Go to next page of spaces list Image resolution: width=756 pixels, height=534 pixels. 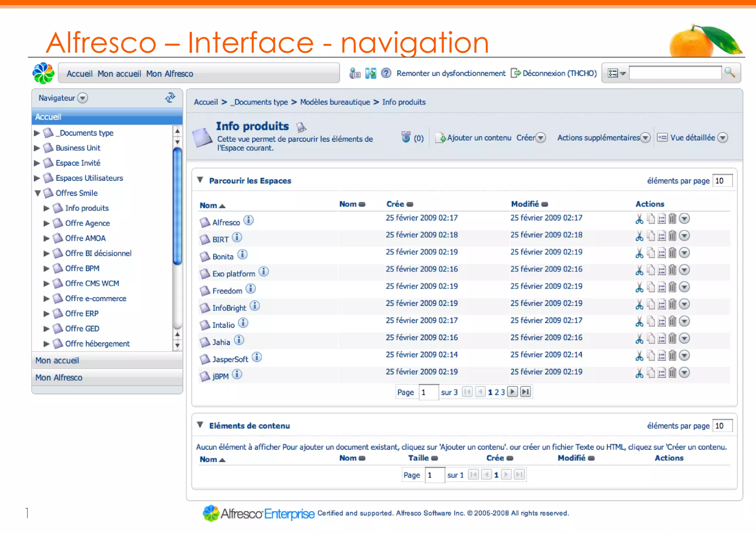tap(512, 392)
